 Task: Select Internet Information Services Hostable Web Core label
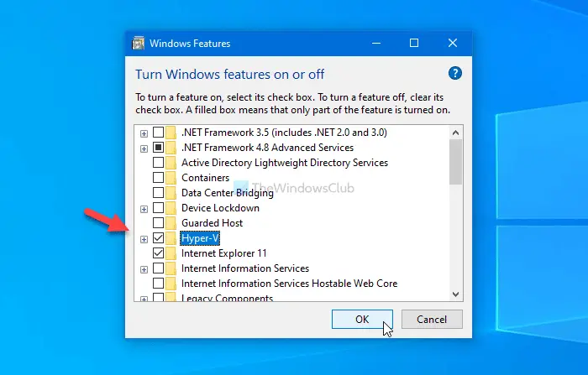[289, 284]
